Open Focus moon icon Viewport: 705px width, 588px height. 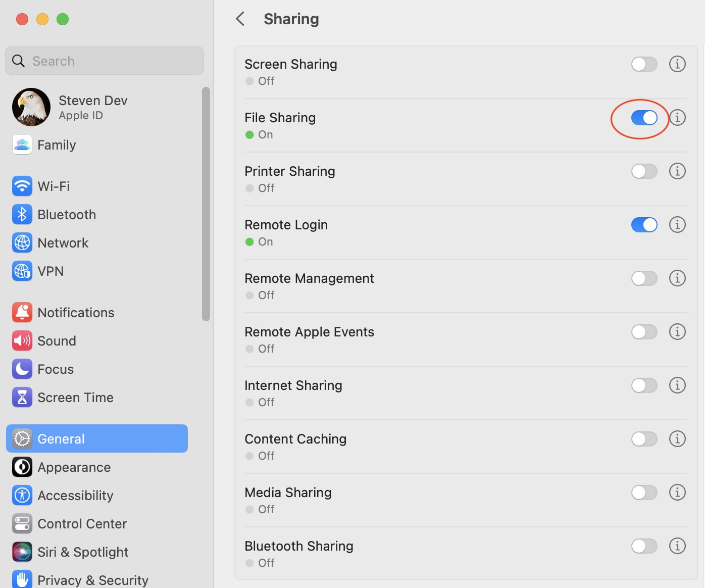point(22,369)
